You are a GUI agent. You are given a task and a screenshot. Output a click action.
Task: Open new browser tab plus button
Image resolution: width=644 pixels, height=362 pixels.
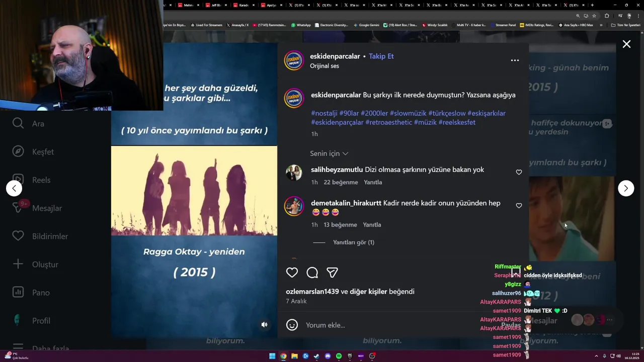592,5
